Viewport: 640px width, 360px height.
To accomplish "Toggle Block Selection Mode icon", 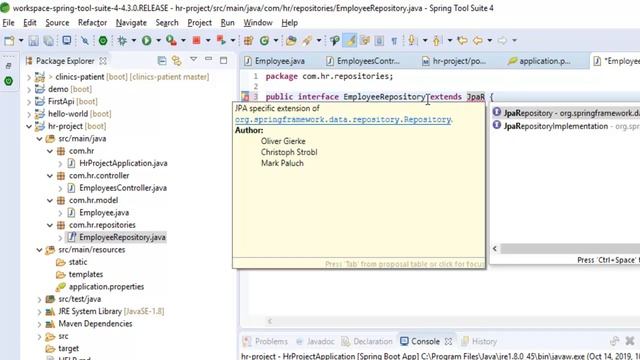I will [379, 40].
